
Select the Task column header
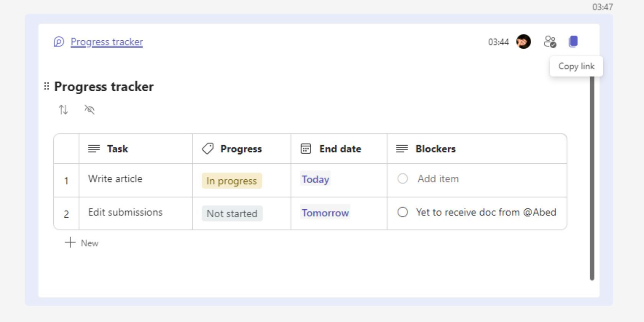117,148
